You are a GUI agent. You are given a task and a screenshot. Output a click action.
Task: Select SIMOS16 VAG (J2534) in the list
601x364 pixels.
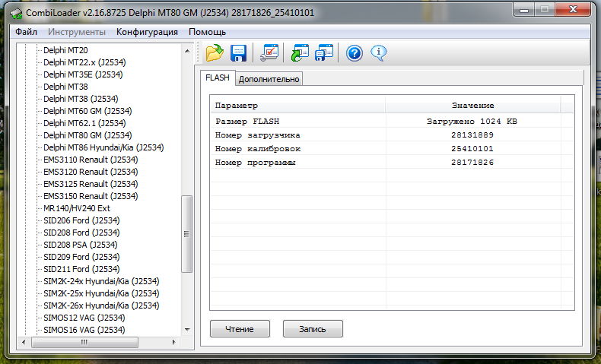click(x=84, y=330)
